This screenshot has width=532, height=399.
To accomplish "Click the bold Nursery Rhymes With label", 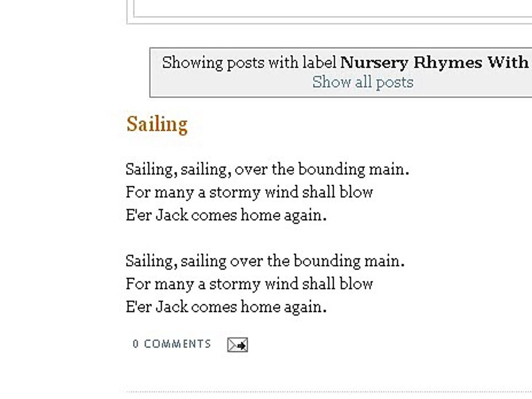I will (x=434, y=62).
